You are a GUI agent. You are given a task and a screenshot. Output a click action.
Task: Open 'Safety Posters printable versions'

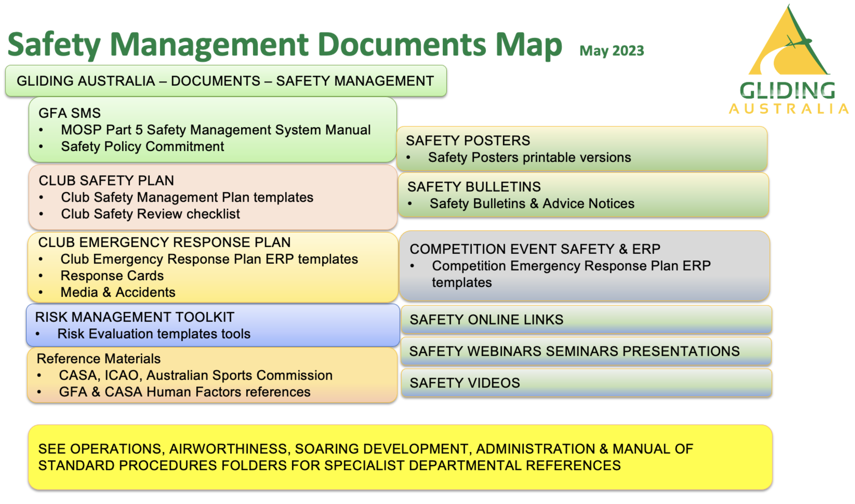coord(529,157)
